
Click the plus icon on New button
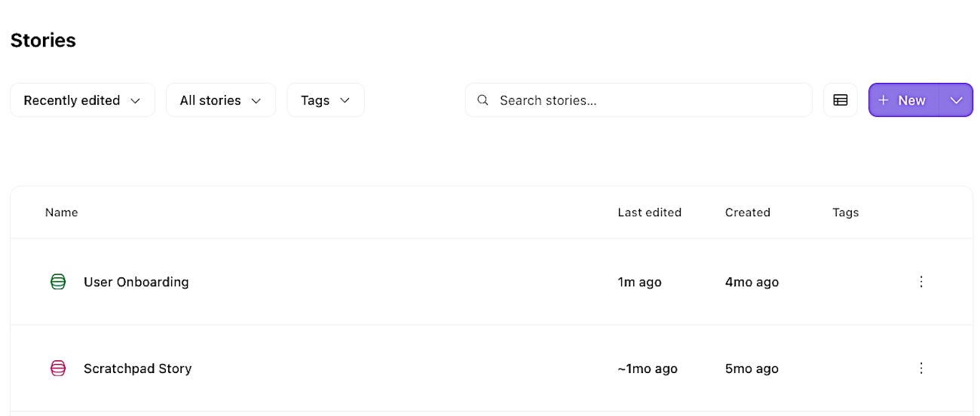[884, 100]
